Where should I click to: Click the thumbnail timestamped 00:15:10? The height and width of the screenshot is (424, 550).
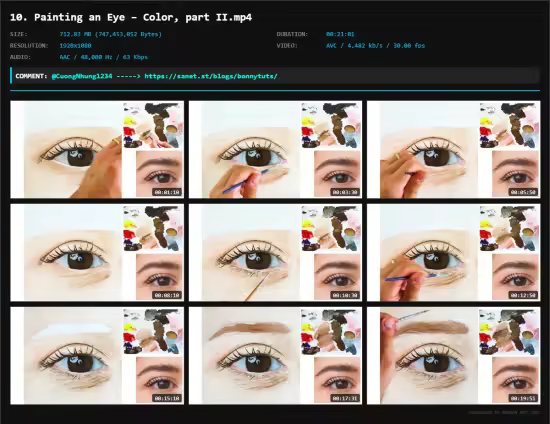click(97, 356)
